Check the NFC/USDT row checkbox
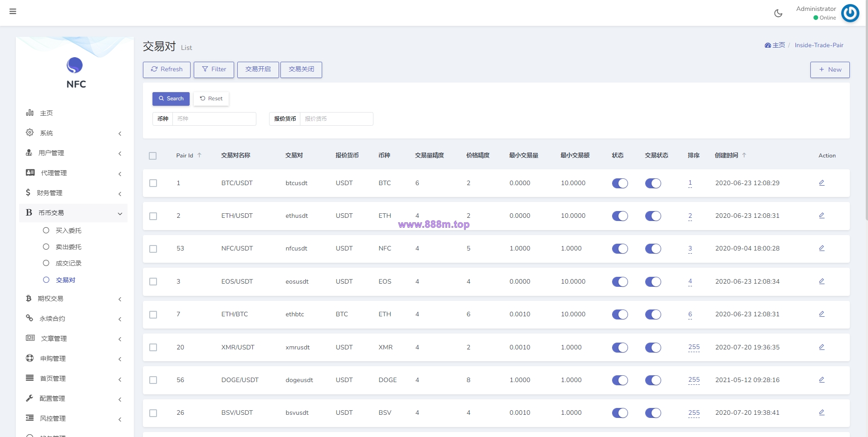The width and height of the screenshot is (868, 437). coord(153,249)
